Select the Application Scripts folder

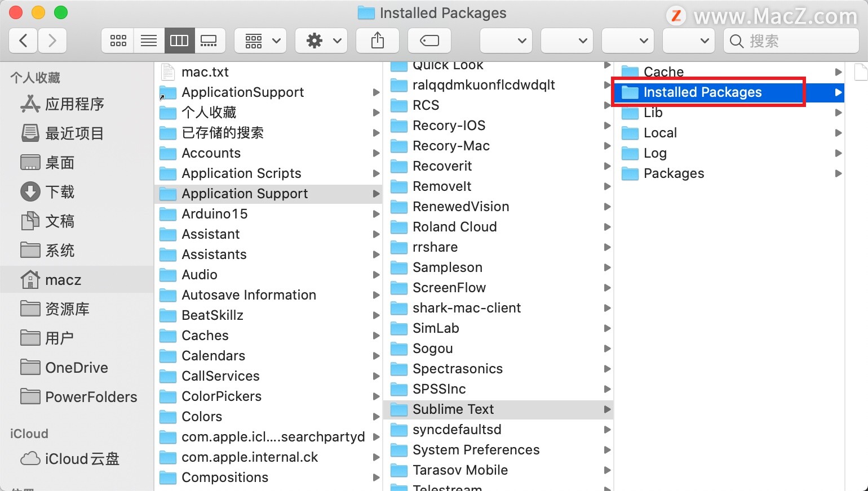click(268, 173)
